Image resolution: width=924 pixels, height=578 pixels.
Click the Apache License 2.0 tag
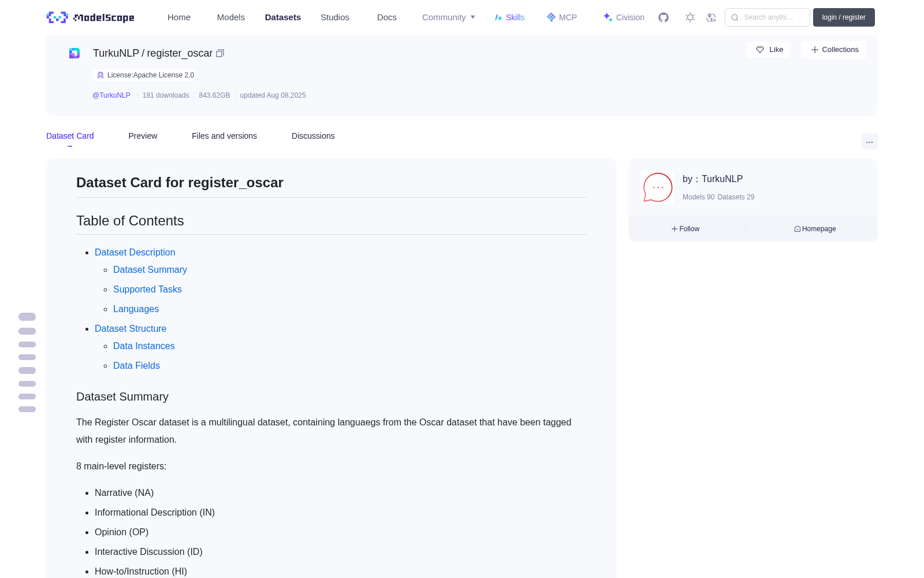(x=145, y=75)
